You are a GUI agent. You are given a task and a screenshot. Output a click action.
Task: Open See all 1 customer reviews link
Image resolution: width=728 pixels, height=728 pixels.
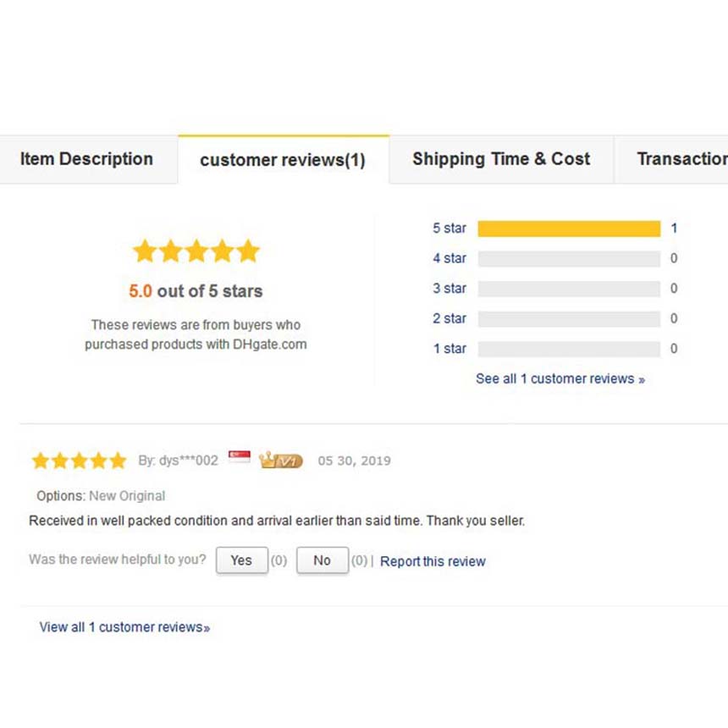pyautogui.click(x=560, y=379)
